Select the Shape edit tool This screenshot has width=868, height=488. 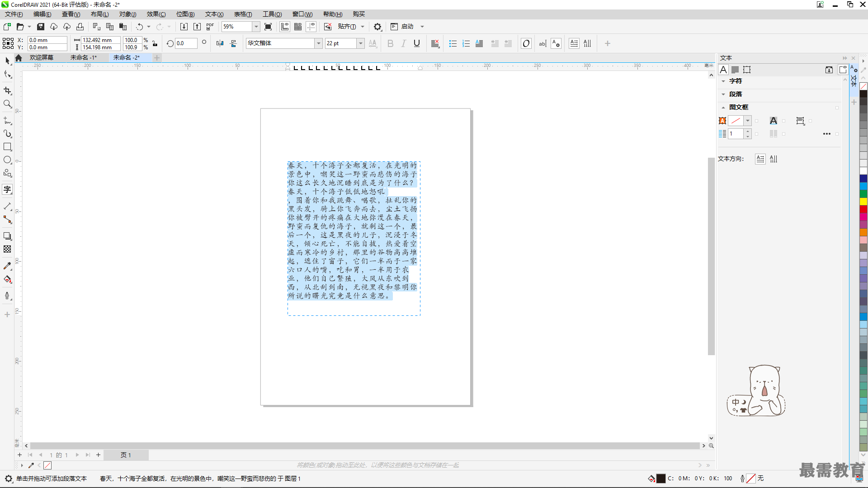tap(7, 75)
